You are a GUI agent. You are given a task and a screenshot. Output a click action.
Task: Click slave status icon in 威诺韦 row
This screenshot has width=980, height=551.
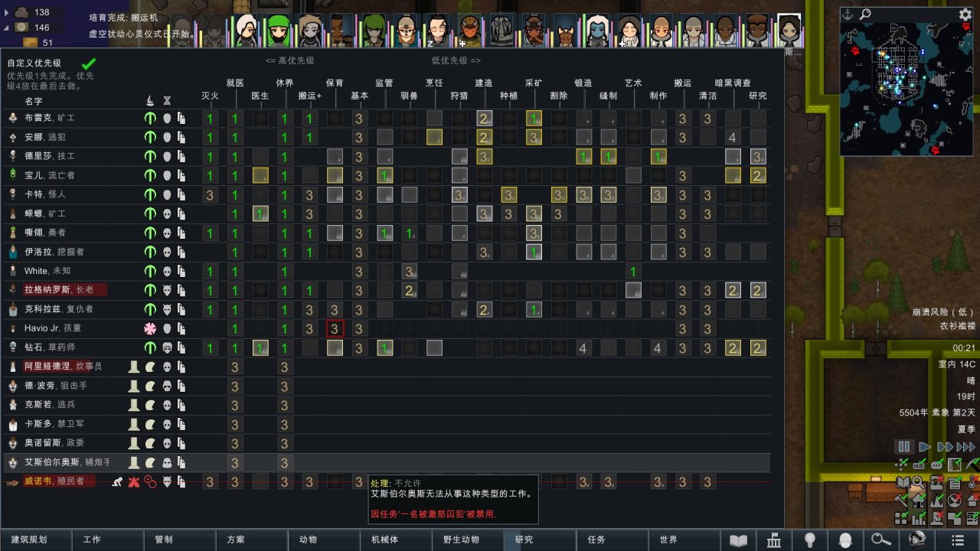click(117, 482)
